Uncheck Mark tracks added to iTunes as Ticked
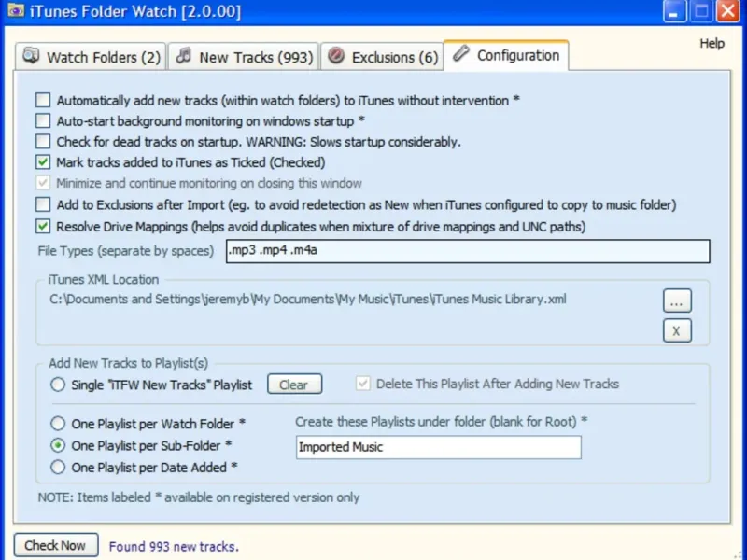 [x=43, y=162]
